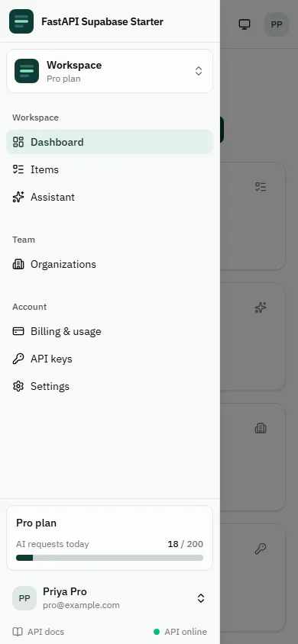Screen dimensions: 298x644
Task: Click the monitor theme icon in header
Action: pos(245,24)
